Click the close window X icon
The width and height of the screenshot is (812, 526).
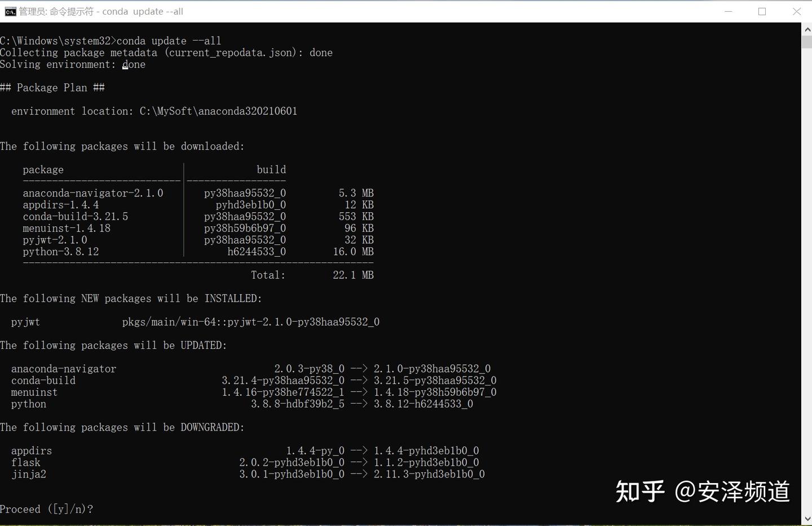[797, 11]
